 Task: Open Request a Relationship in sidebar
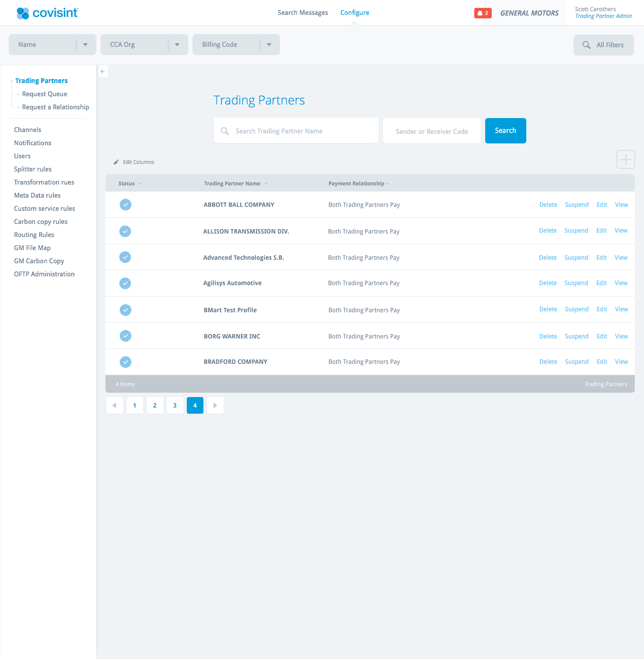pyautogui.click(x=56, y=107)
